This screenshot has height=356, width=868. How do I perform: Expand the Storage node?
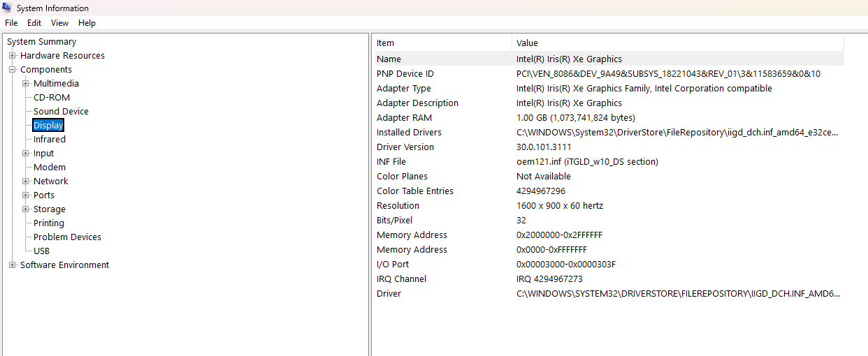coord(26,209)
